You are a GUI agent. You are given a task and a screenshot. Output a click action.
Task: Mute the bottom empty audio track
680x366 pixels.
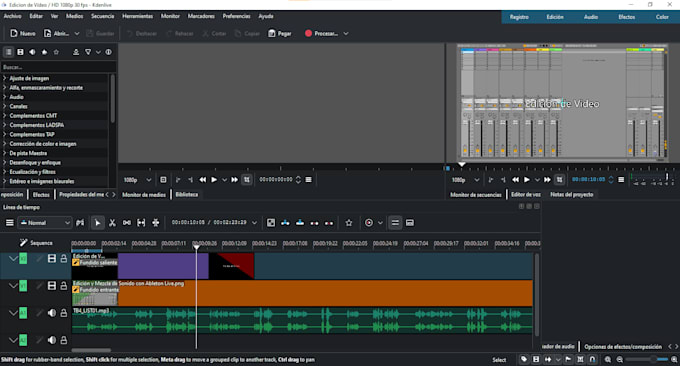click(x=52, y=340)
